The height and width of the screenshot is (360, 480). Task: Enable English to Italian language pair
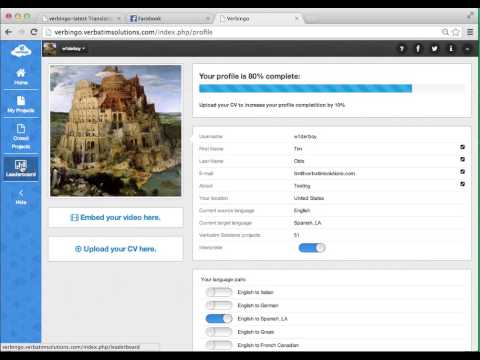[x=219, y=292]
